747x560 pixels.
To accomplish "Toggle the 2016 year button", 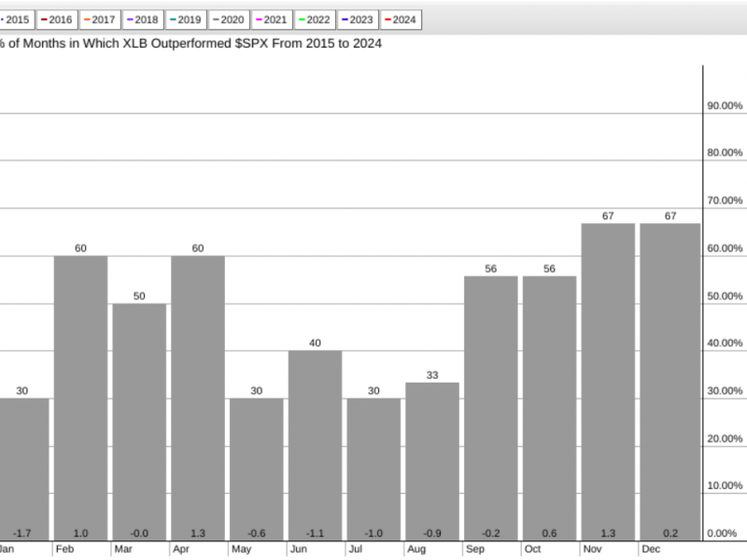I will tap(57, 20).
